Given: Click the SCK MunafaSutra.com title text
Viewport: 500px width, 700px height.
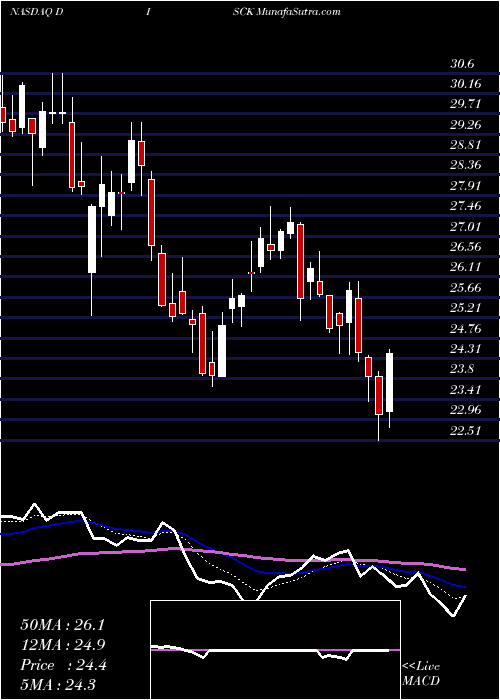Looking at the screenshot, I should point(287,12).
